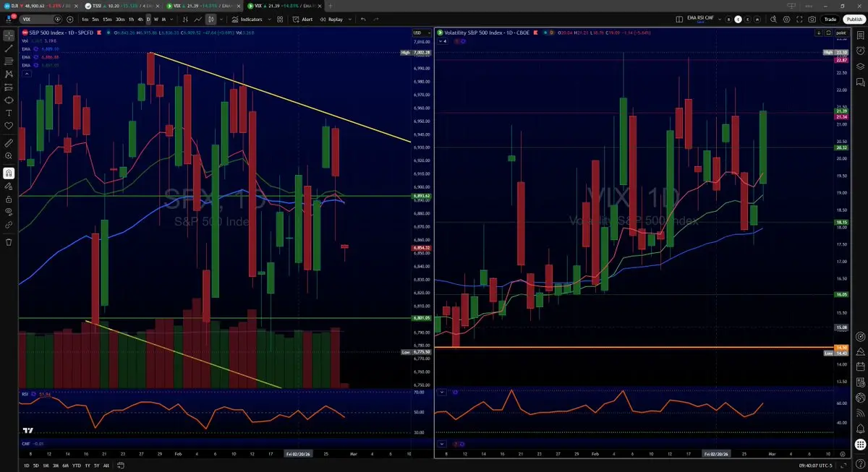Select the trend line drawing tool

click(x=9, y=48)
